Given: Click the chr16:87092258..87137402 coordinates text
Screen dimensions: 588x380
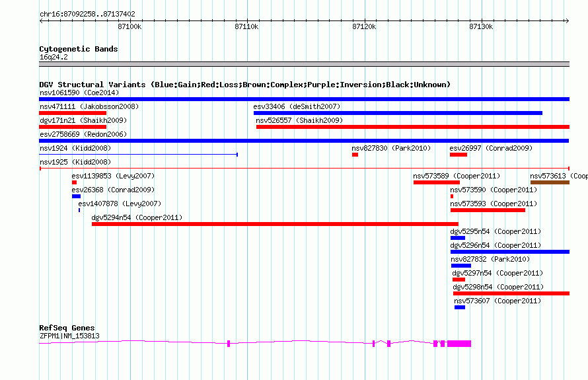Looking at the screenshot, I should 87,15.
